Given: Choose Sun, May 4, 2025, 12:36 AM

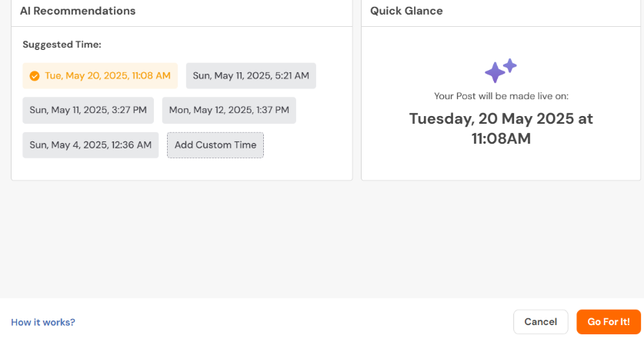Looking at the screenshot, I should click(91, 145).
